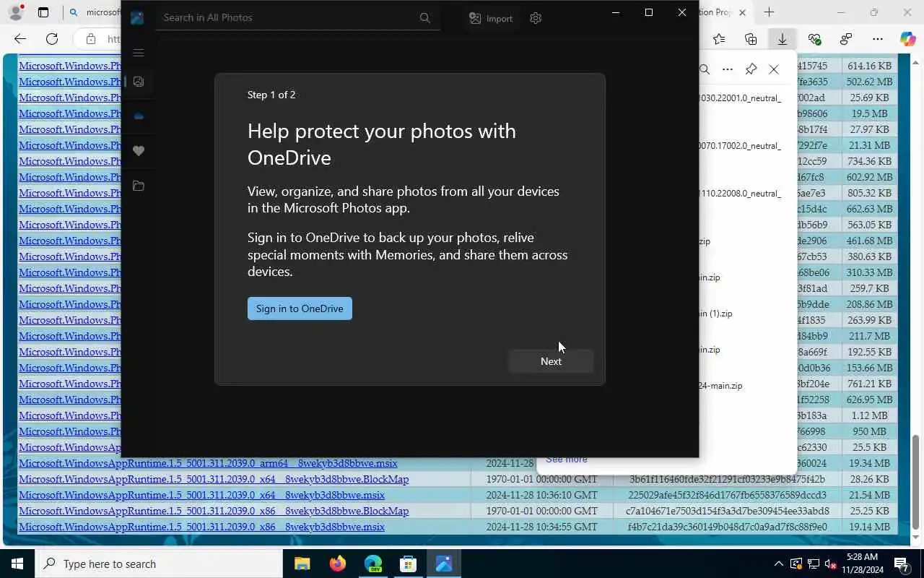Click the Photos app logo in title bar
Image resolution: width=924 pixels, height=578 pixels.
click(x=137, y=18)
